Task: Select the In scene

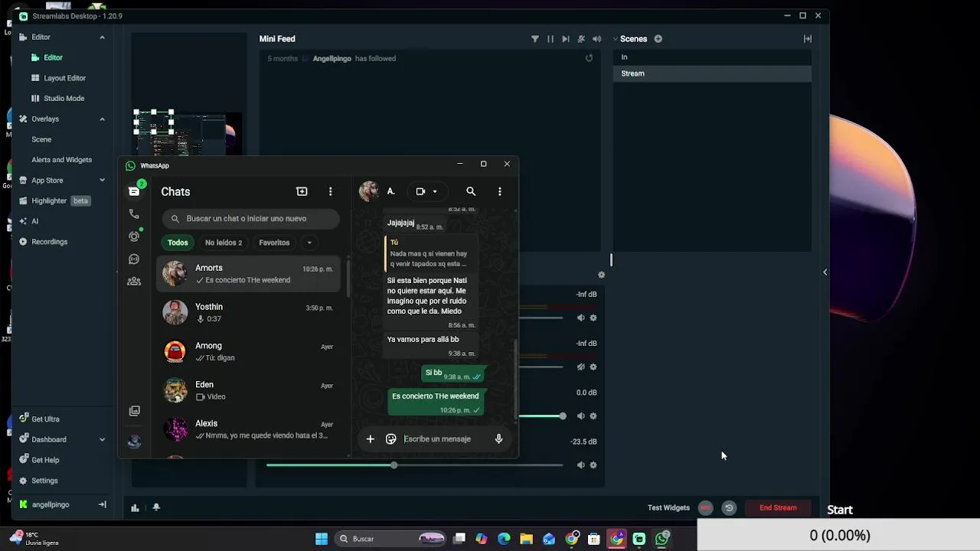Action: coord(712,57)
